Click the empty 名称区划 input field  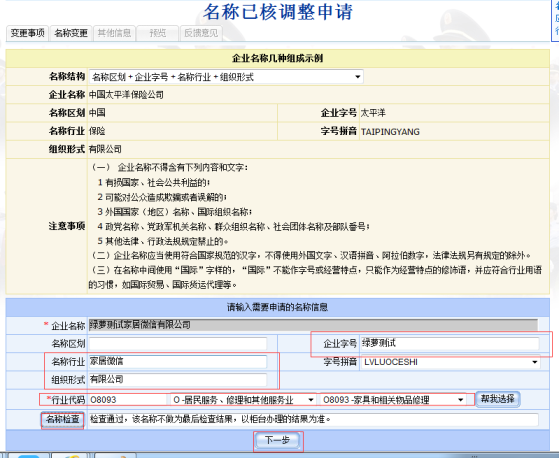tap(178, 344)
